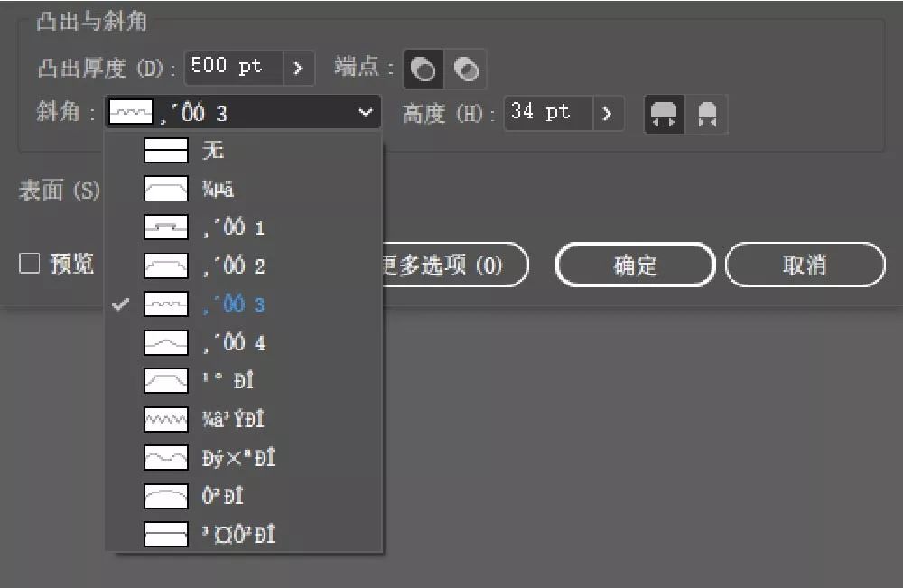Click the 高度 34 pt input field

[547, 113]
